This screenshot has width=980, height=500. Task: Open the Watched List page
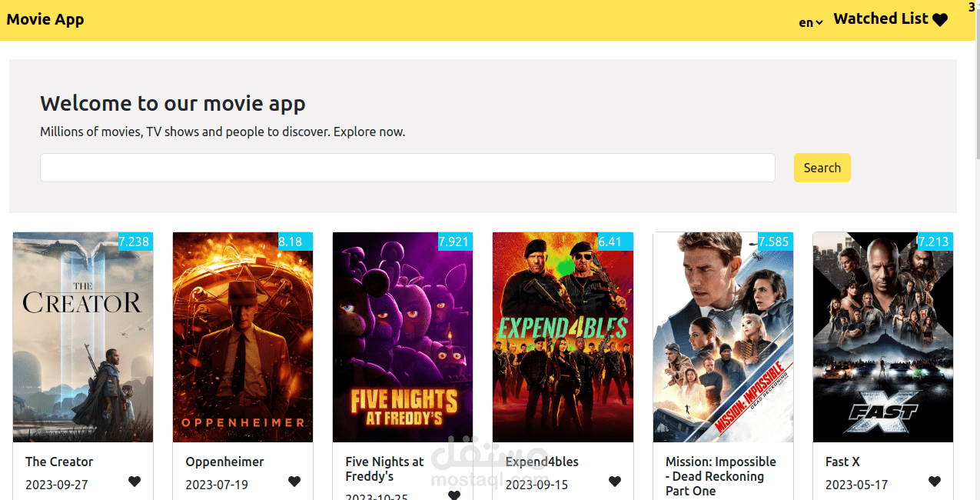[x=881, y=18]
